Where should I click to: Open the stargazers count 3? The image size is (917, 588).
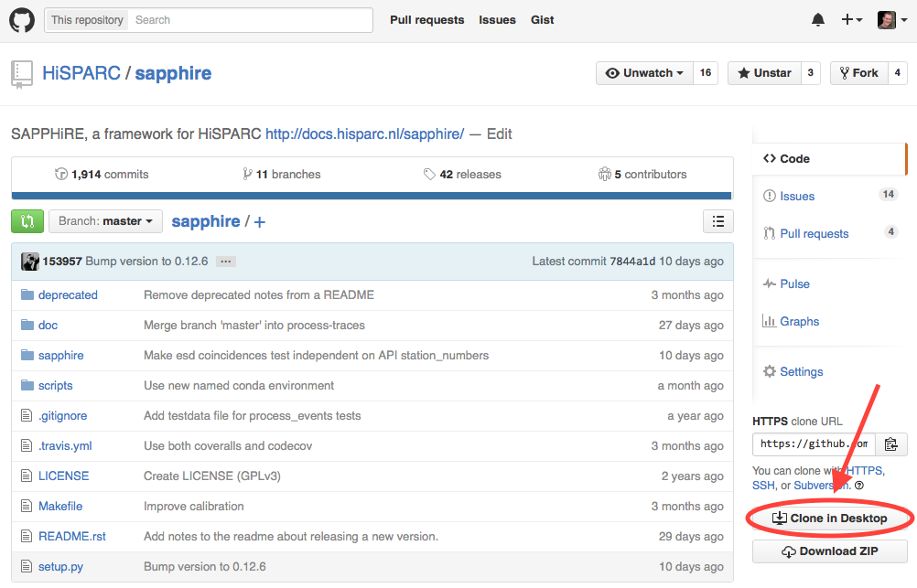pos(811,73)
